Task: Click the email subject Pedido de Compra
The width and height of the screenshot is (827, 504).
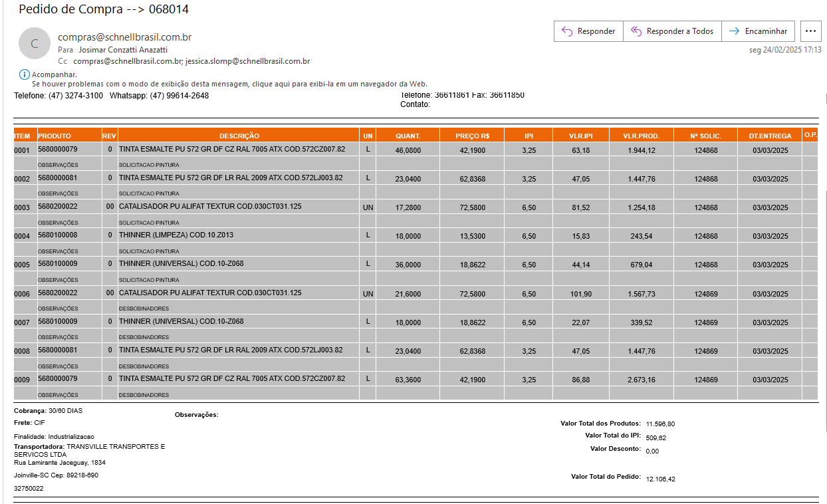Action: pos(102,9)
